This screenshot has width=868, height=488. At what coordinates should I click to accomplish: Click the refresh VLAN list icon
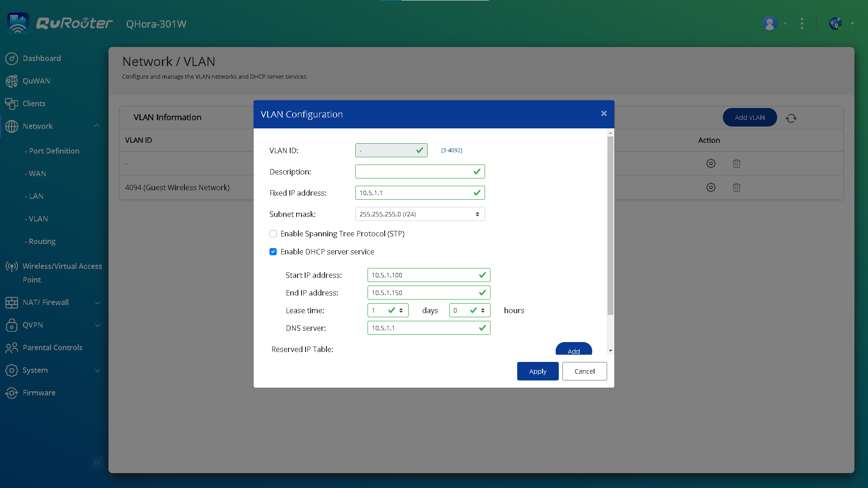[791, 118]
